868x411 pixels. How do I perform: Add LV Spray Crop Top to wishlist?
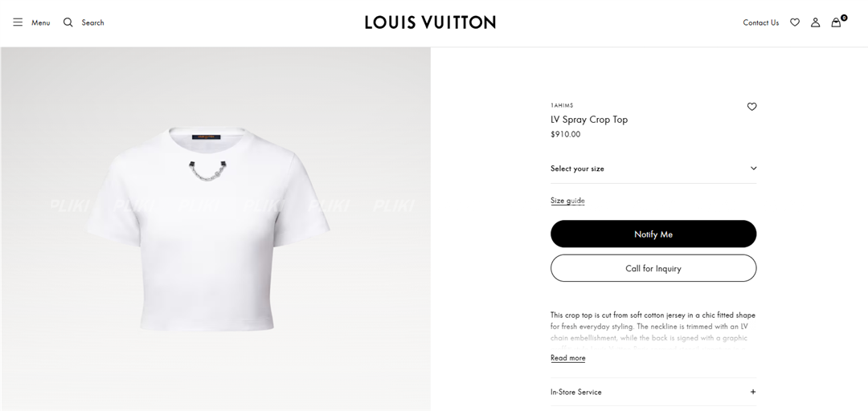pyautogui.click(x=751, y=107)
